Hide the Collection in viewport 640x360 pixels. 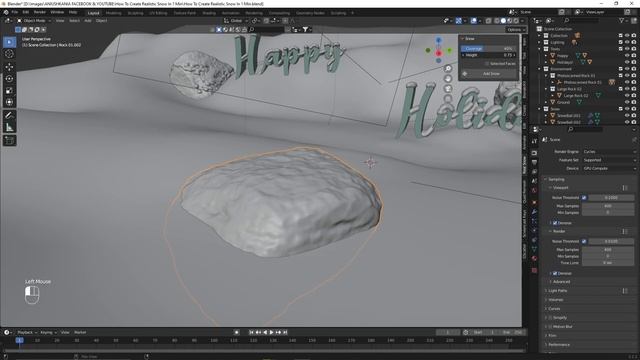pyautogui.click(x=627, y=36)
